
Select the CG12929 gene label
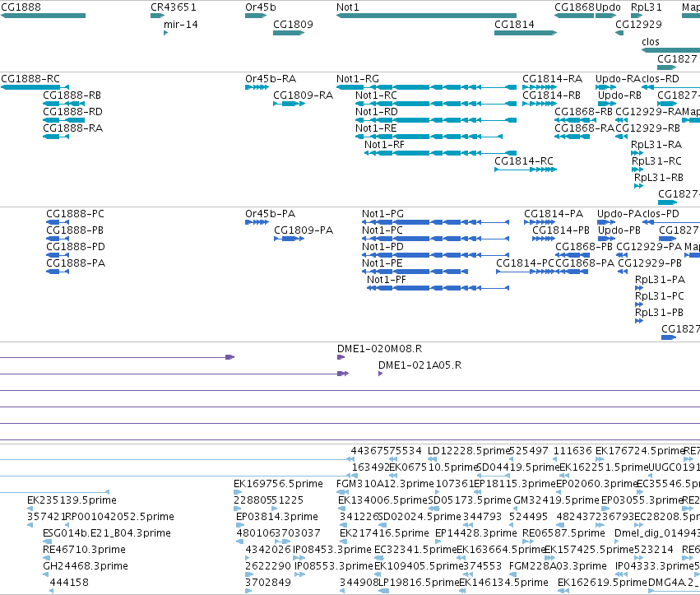coord(638,24)
